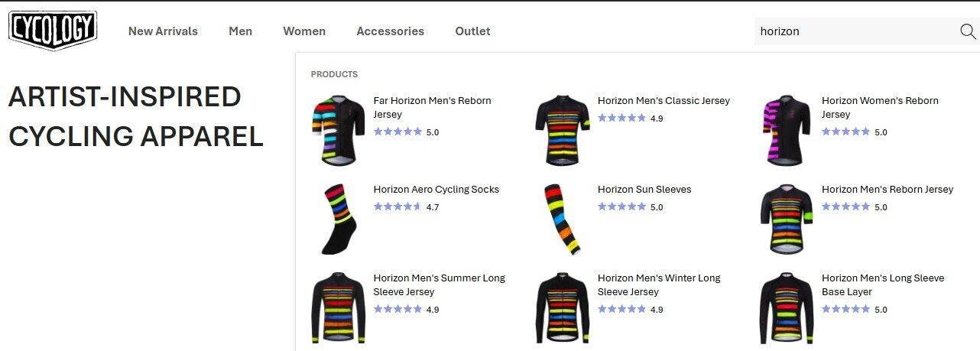Open the New Arrivals menu

click(x=163, y=31)
